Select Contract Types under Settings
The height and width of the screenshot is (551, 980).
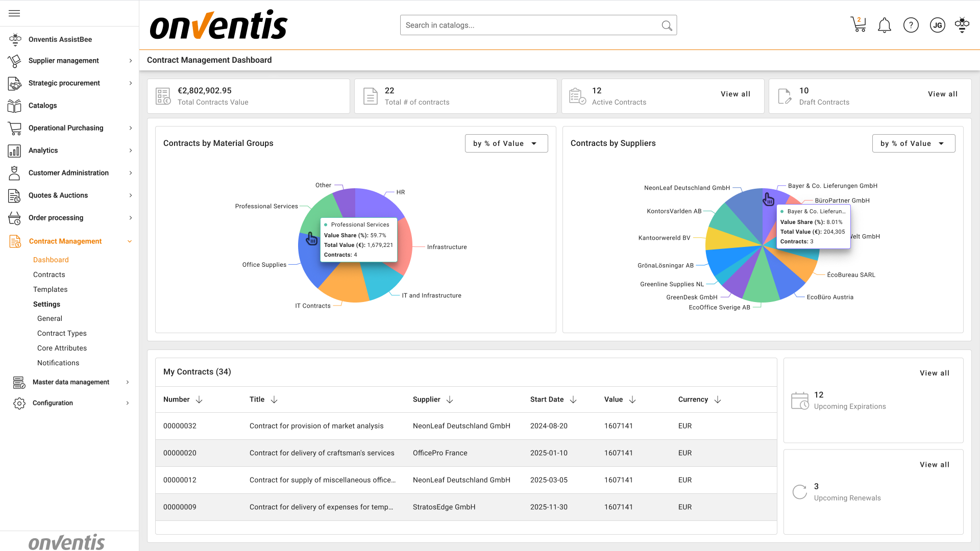62,333
